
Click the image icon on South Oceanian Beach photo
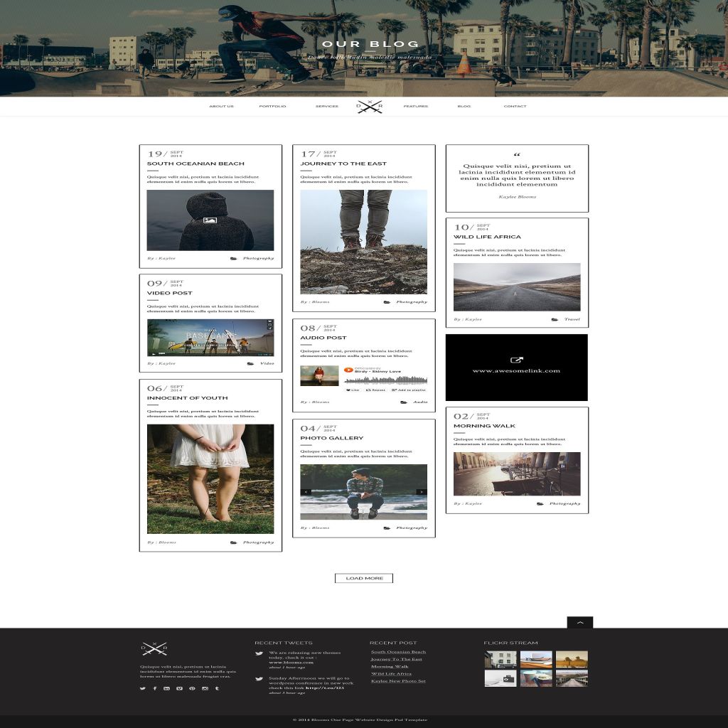(x=210, y=220)
